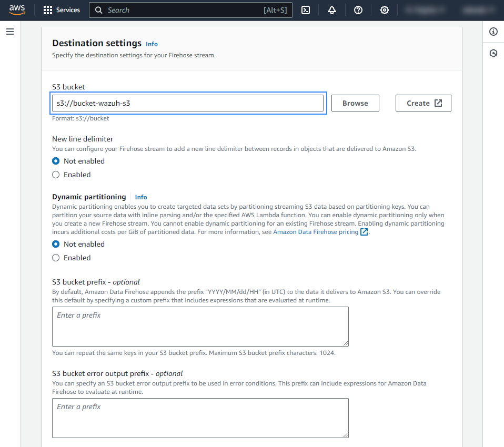Open Info link beside Destination settings
The image size is (504, 447).
click(152, 44)
